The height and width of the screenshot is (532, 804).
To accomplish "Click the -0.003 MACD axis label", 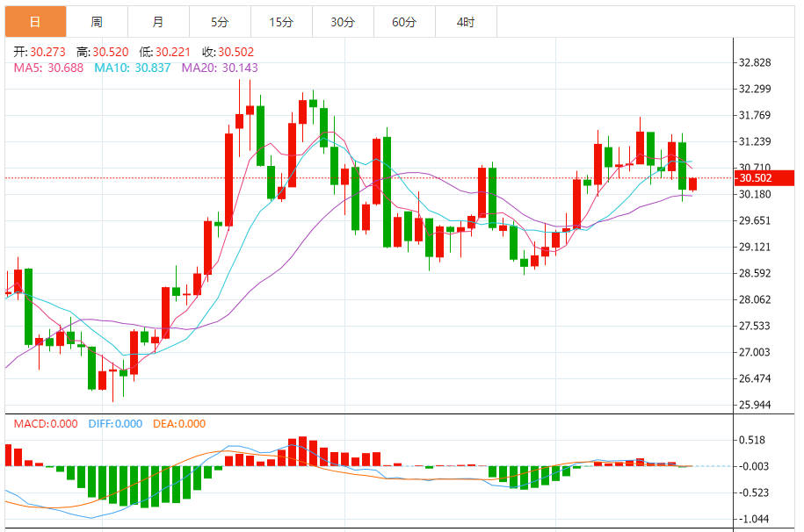I will click(753, 466).
